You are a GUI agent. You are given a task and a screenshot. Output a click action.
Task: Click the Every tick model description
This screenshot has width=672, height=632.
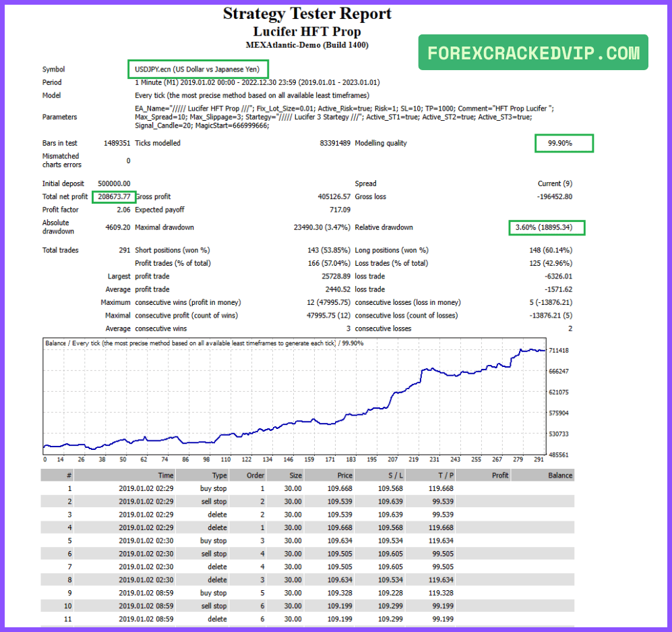click(252, 95)
